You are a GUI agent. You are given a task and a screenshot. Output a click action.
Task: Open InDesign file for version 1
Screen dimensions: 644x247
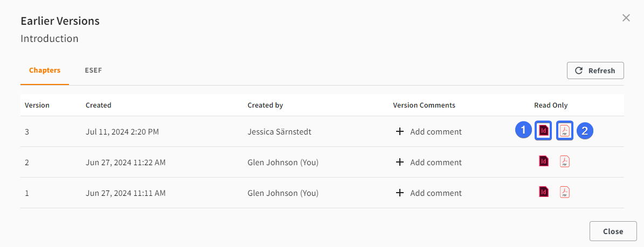(x=544, y=192)
